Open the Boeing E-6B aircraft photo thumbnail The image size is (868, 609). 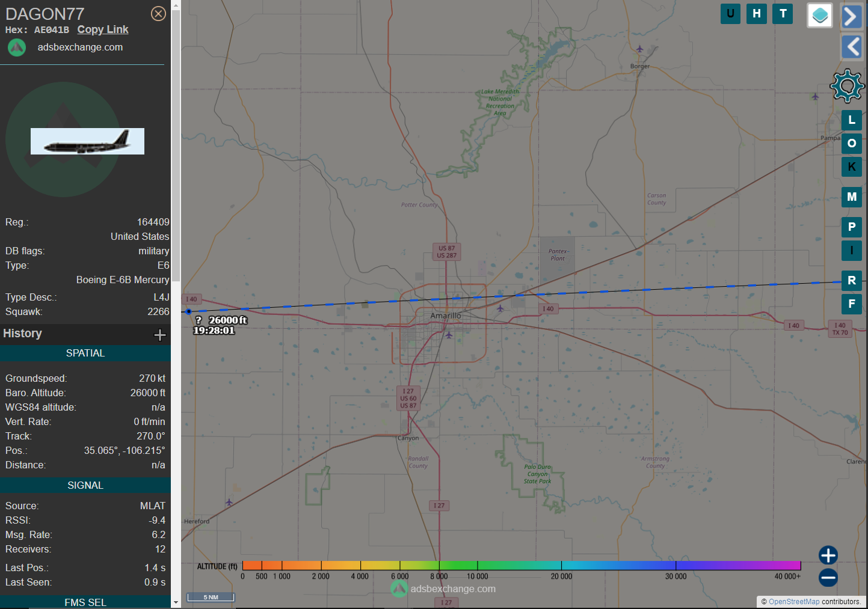click(87, 141)
